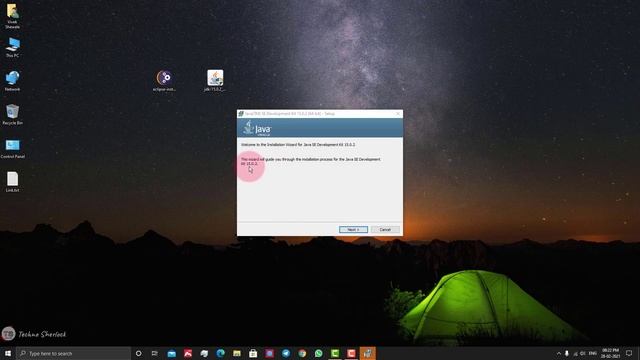Open the notification action center
Viewport: 640px width, 360px height.
point(629,353)
